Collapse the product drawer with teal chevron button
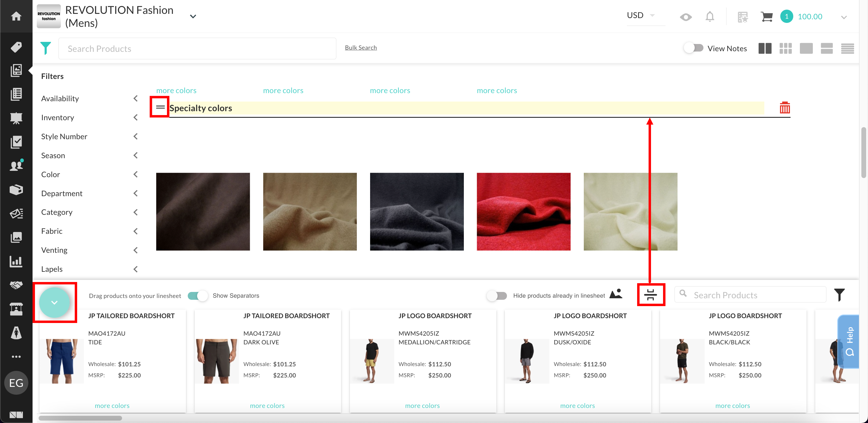Image resolution: width=868 pixels, height=423 pixels. 54,302
